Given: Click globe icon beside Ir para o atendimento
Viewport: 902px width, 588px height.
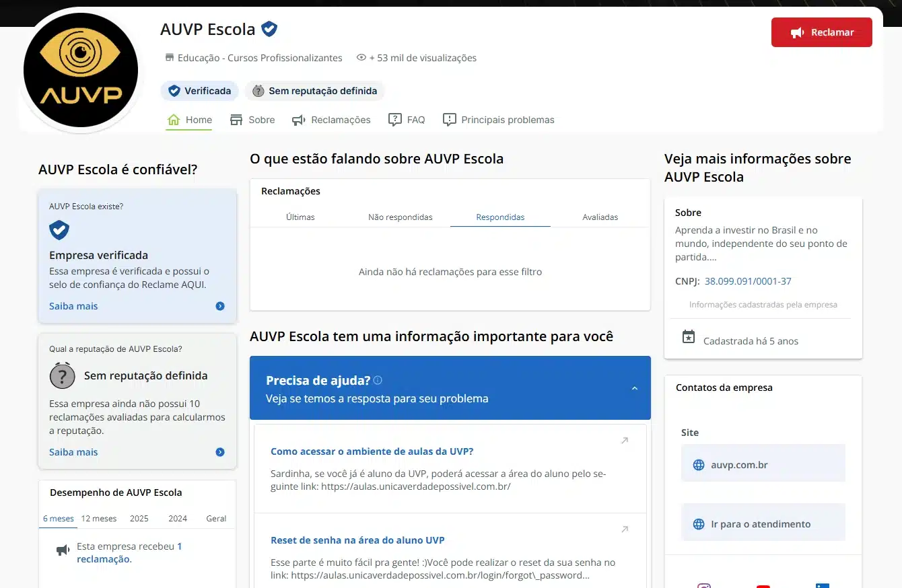Looking at the screenshot, I should 699,524.
